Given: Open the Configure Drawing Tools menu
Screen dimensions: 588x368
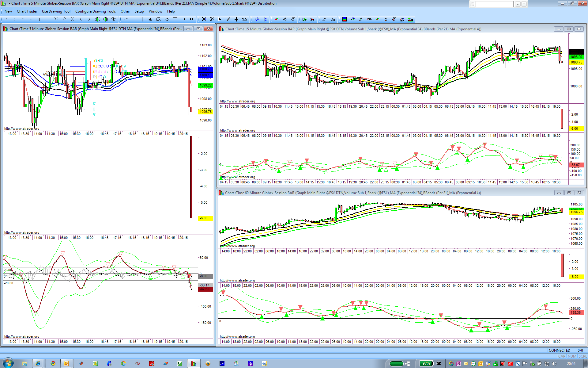Looking at the screenshot, I should [96, 11].
